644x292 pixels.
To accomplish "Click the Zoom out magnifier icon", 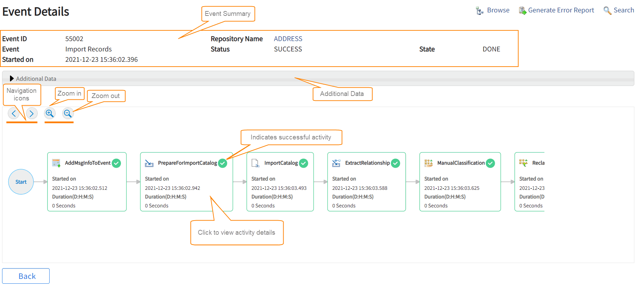I will coord(68,113).
